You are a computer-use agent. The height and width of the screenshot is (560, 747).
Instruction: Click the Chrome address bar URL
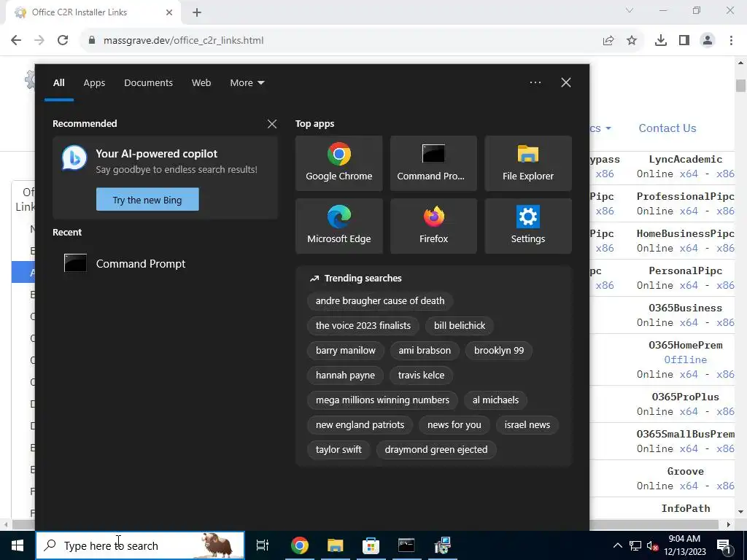click(183, 41)
